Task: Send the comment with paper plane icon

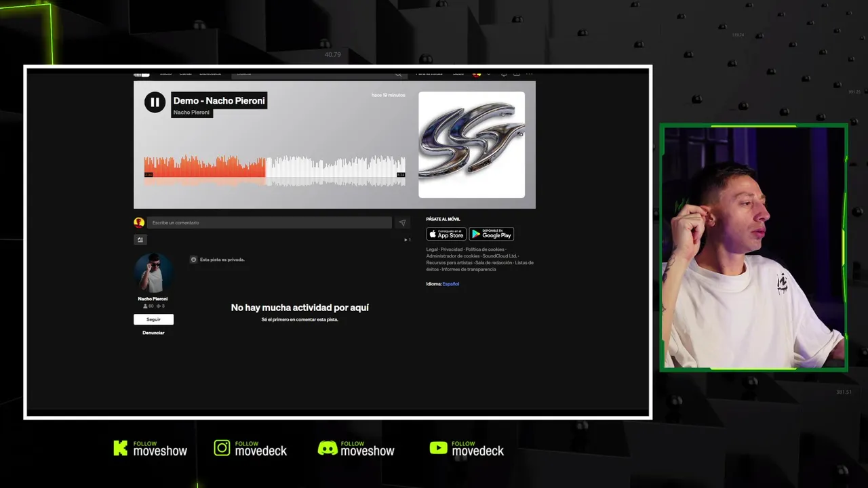Action: (402, 222)
